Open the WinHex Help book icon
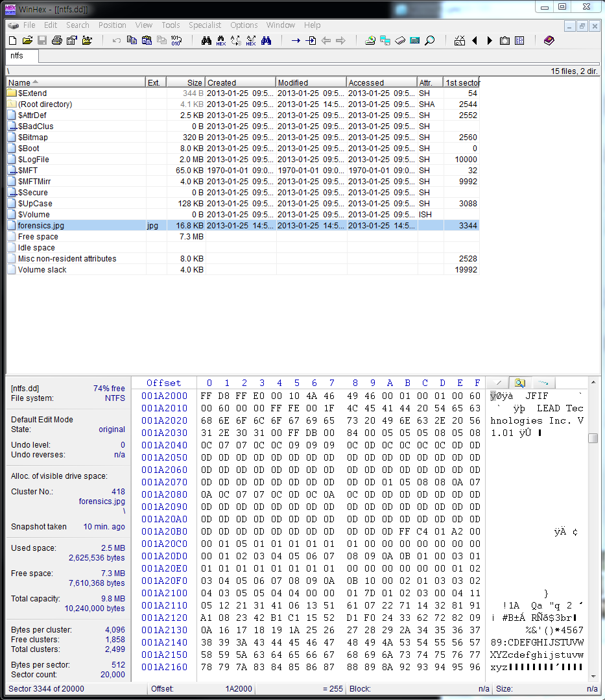Viewport: 605px width, 700px height. (549, 40)
